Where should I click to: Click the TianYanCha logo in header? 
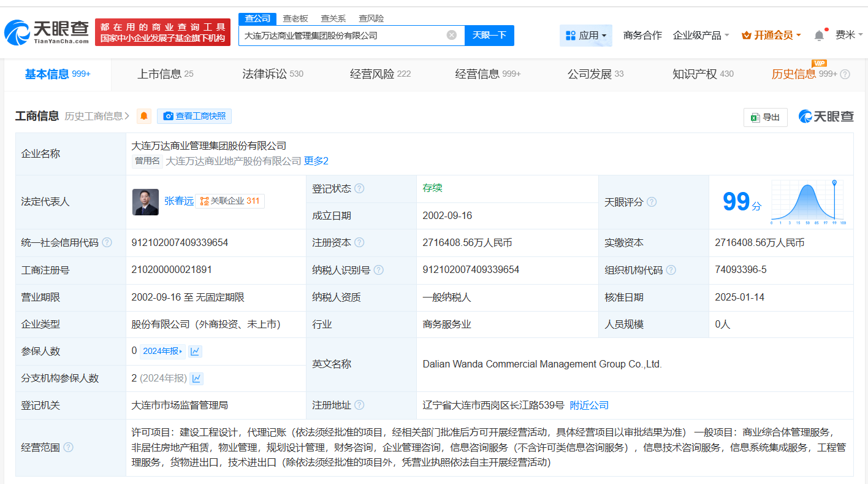click(47, 32)
